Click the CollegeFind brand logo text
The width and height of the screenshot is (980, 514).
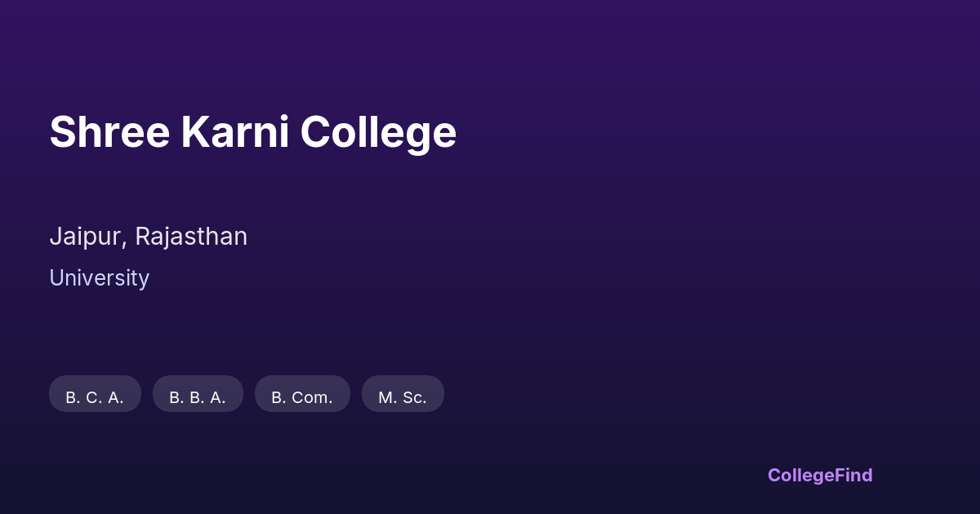click(x=819, y=475)
